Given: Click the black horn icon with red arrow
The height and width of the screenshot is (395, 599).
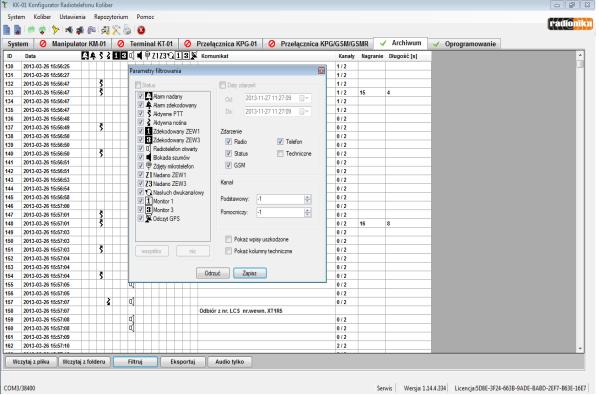Looking at the screenshot, I should (x=80, y=30).
